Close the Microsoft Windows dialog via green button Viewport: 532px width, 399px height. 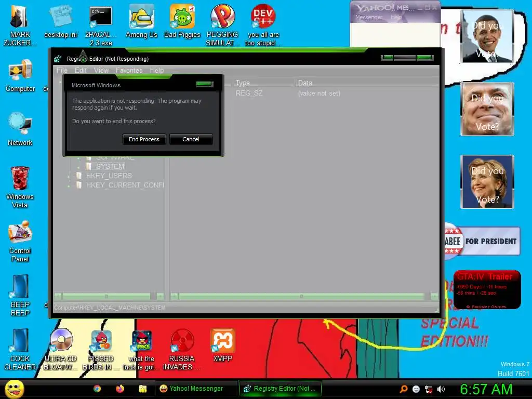(x=205, y=84)
